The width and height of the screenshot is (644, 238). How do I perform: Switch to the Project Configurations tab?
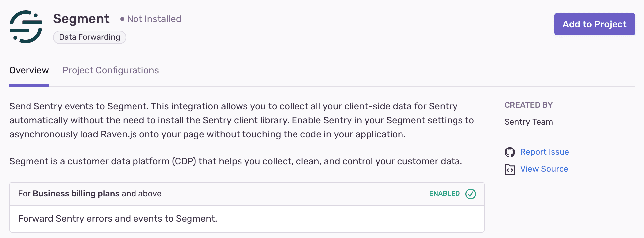click(110, 70)
